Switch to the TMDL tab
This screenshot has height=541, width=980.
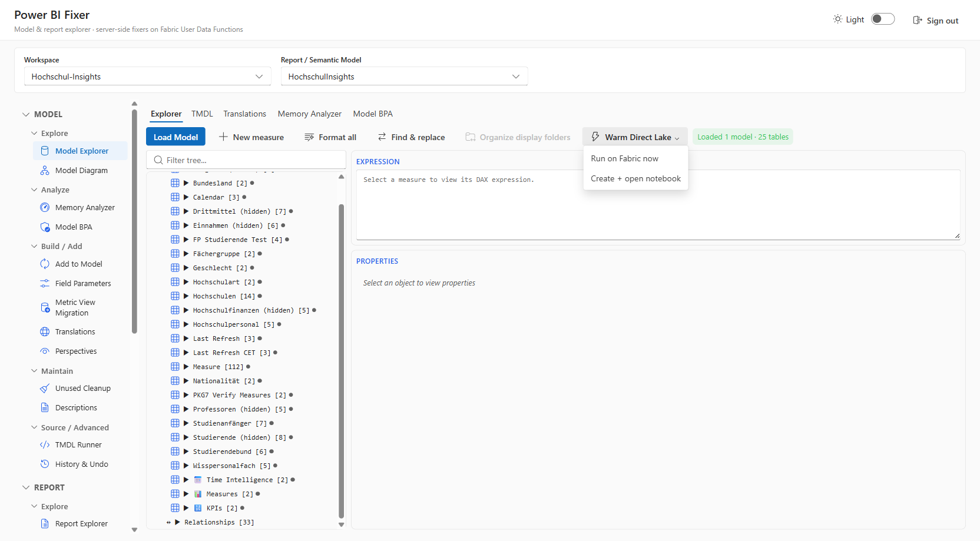click(202, 114)
